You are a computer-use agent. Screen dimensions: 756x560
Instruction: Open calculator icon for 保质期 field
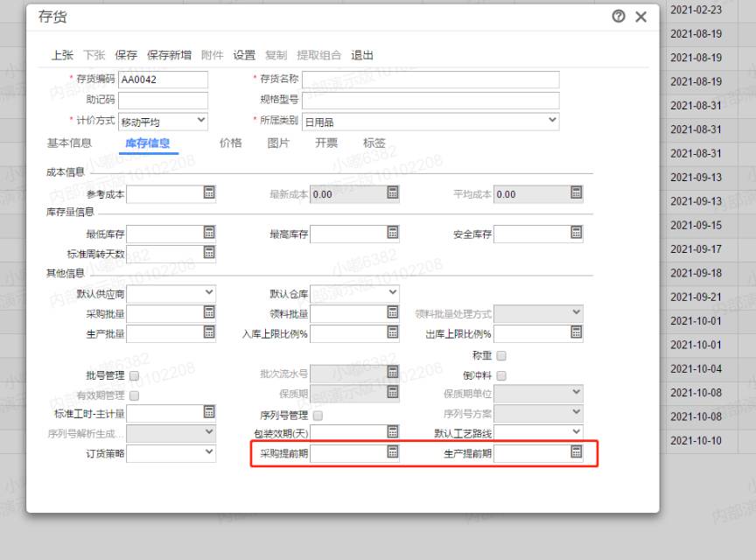pyautogui.click(x=393, y=392)
